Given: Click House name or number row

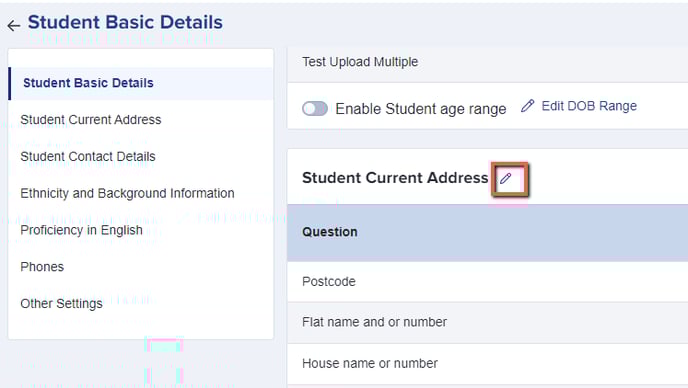Looking at the screenshot, I should (x=487, y=363).
